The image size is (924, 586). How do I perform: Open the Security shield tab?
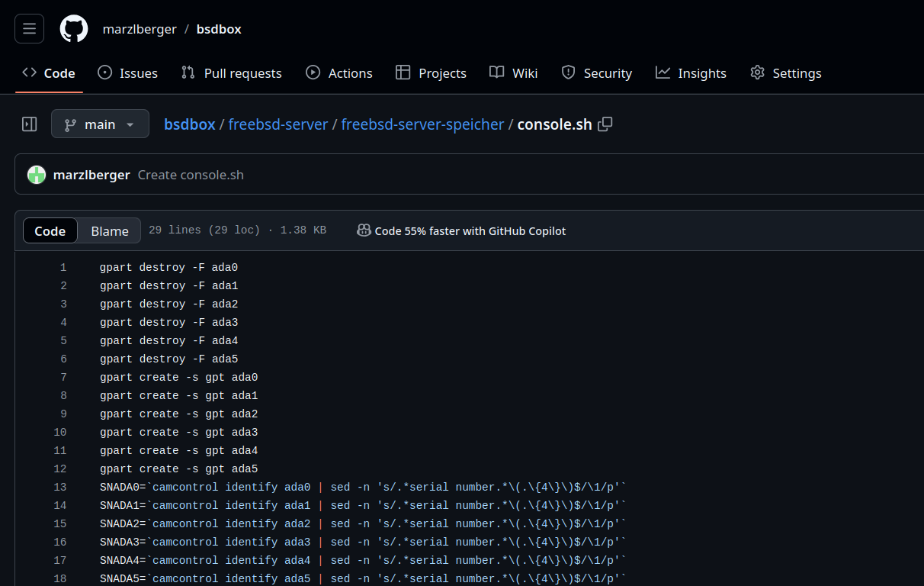(x=596, y=73)
